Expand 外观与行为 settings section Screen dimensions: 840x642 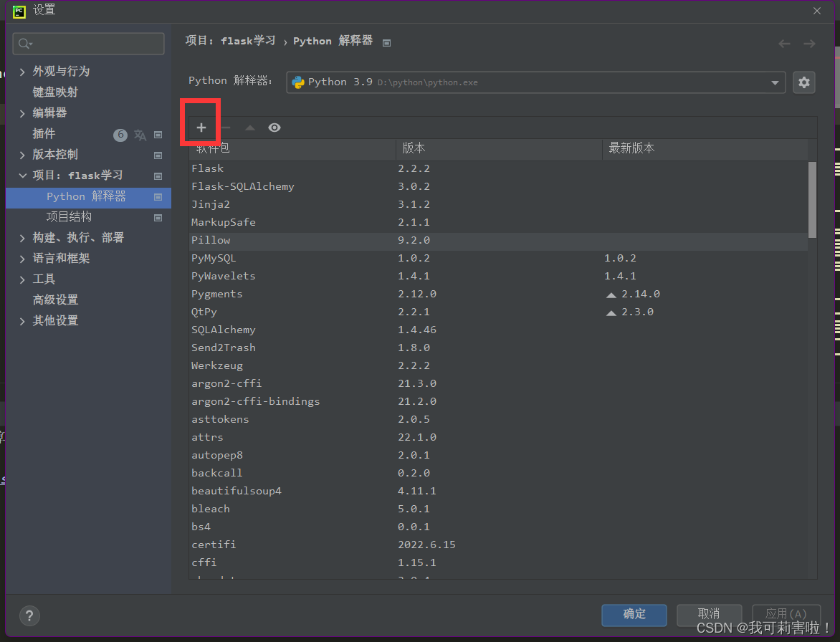22,72
